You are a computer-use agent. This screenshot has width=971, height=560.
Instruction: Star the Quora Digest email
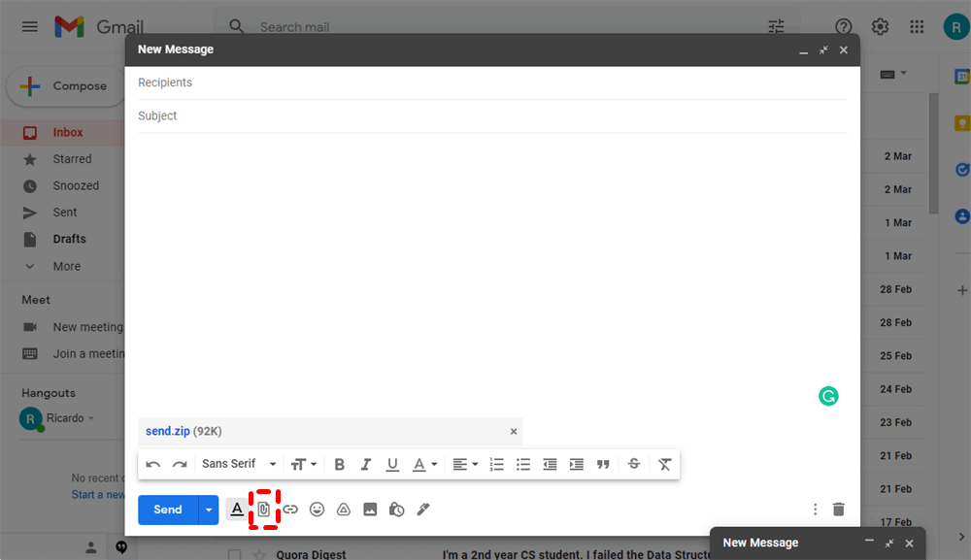point(259,554)
